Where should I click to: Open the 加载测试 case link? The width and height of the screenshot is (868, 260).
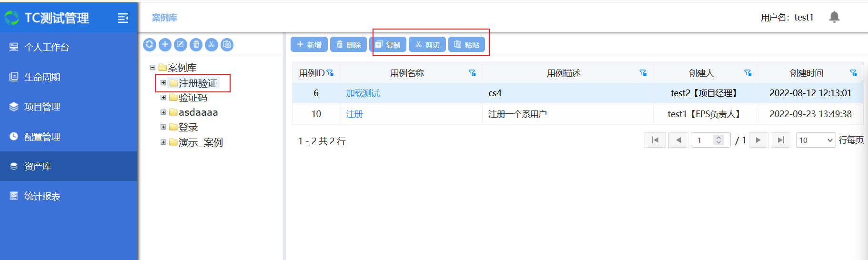363,93
